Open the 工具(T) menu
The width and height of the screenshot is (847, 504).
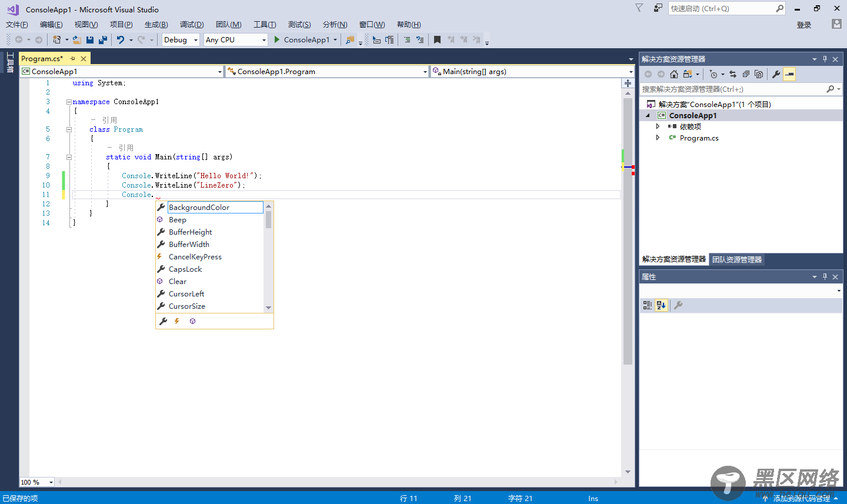pyautogui.click(x=265, y=25)
